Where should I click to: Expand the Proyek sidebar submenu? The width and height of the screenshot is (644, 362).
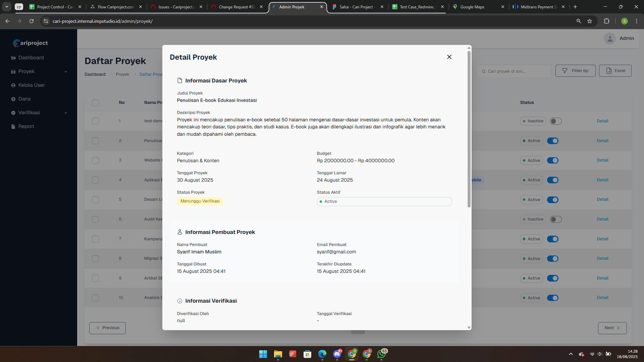tap(66, 72)
